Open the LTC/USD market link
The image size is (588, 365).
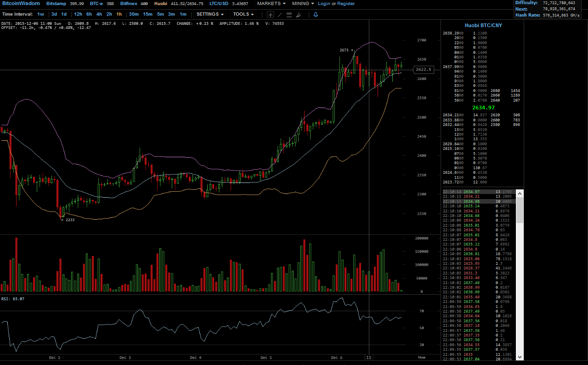(220, 3)
